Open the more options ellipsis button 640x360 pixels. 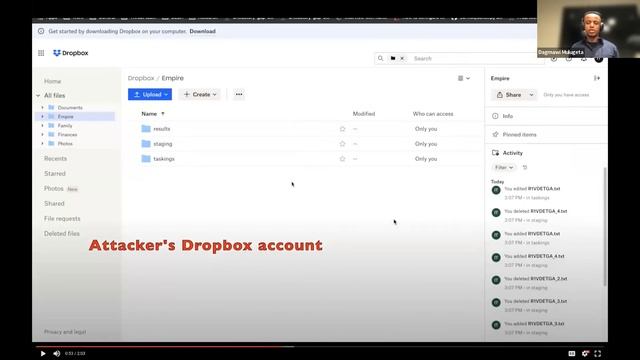pos(239,94)
